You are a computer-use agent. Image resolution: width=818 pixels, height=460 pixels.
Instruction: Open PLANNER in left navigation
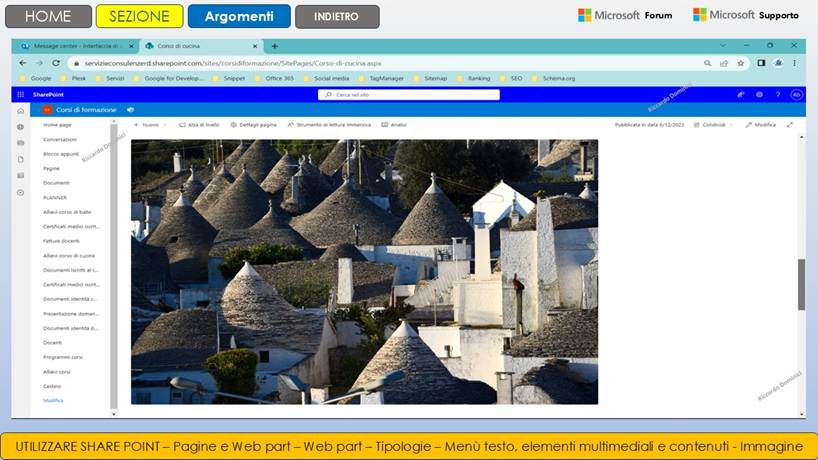[x=55, y=198]
